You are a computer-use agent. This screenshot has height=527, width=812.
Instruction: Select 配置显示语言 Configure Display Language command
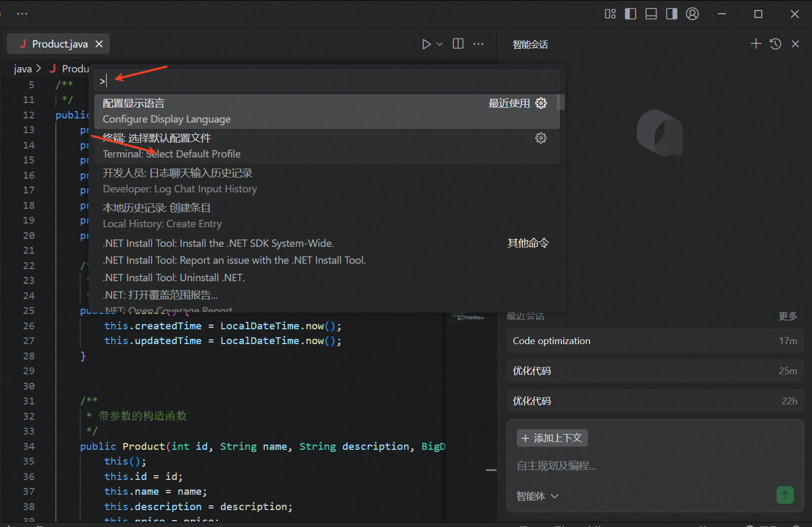pos(327,111)
